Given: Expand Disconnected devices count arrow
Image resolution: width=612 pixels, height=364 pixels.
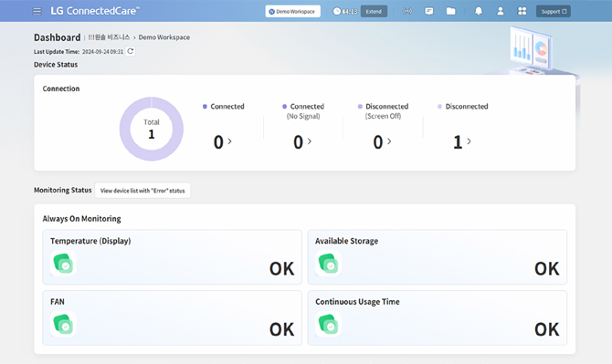Looking at the screenshot, I should pos(469,141).
